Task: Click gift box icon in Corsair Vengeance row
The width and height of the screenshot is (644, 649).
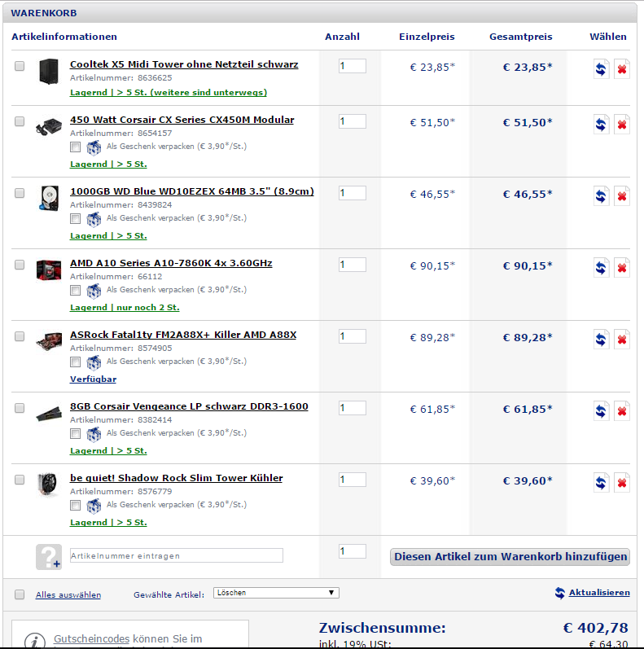Action: (x=94, y=434)
